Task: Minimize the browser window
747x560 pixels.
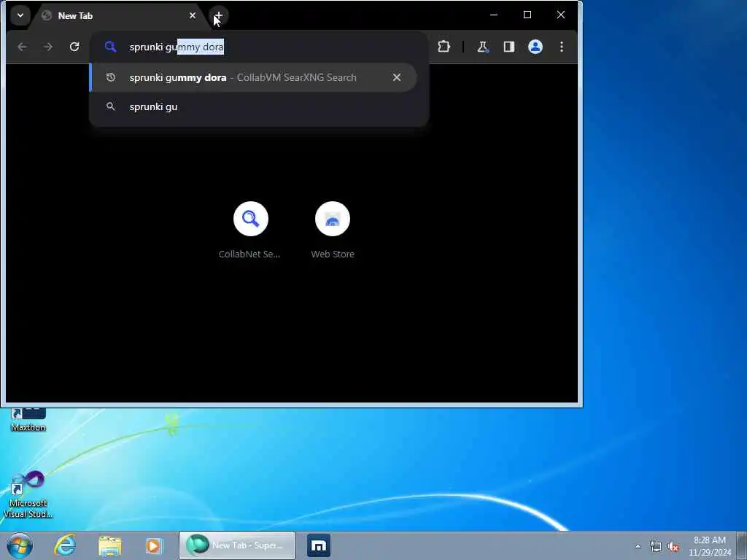Action: [x=494, y=15]
